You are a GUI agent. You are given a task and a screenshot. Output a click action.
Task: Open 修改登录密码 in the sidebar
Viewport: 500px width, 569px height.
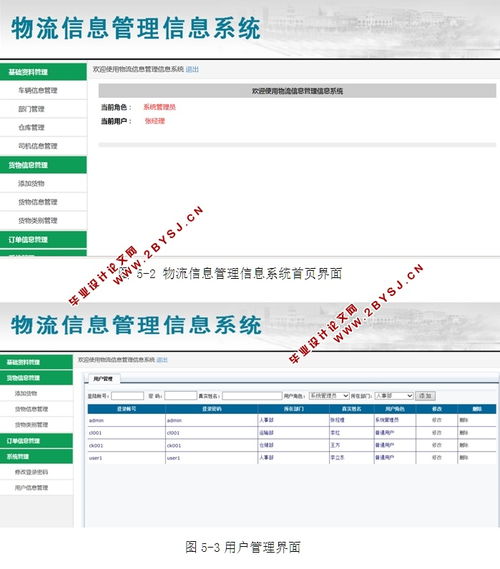pos(31,472)
